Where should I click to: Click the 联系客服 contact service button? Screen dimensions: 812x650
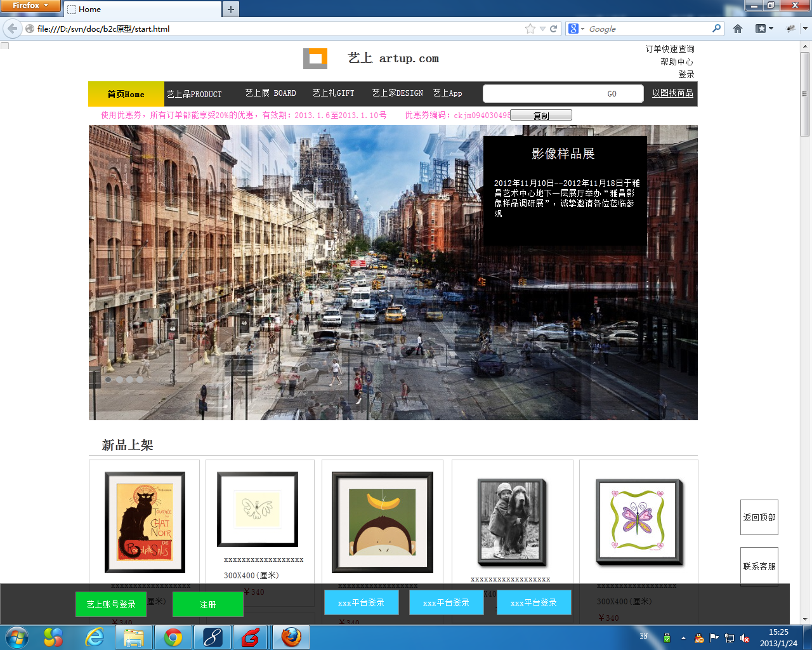(x=759, y=566)
